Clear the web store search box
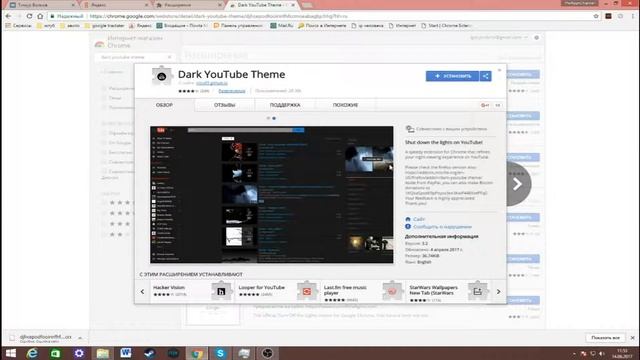The height and width of the screenshot is (360, 640). (169, 57)
